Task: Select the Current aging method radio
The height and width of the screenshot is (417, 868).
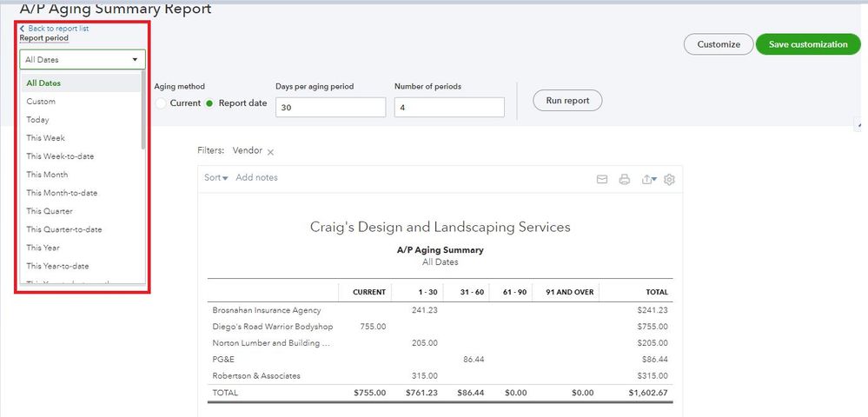Action: coord(161,103)
